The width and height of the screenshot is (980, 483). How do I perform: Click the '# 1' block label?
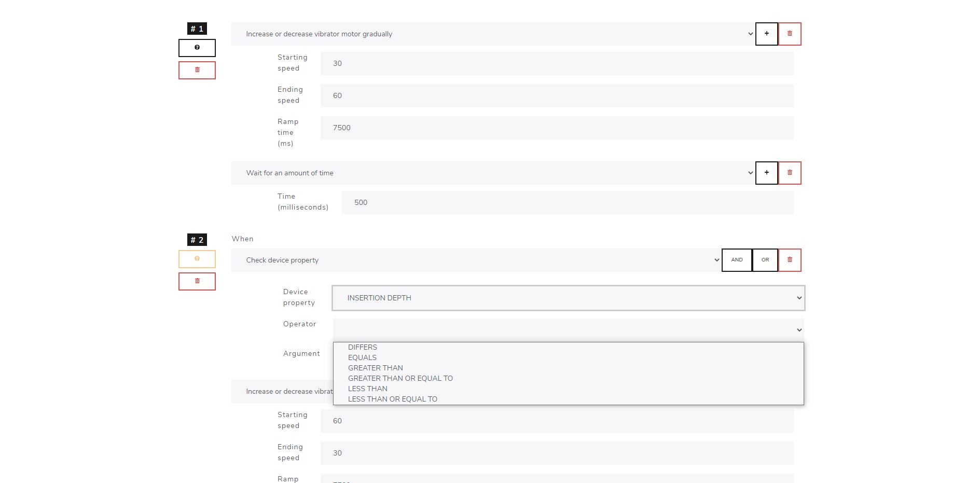click(x=197, y=29)
